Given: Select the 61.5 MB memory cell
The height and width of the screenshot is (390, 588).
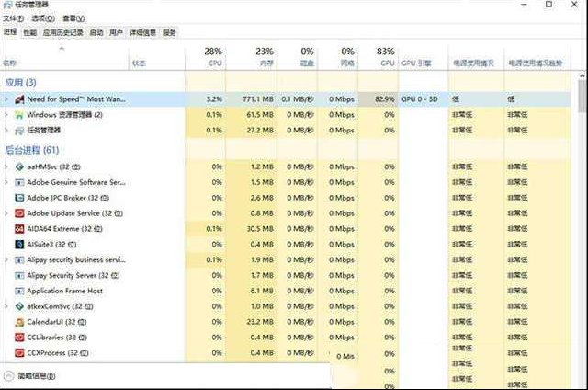Looking at the screenshot, I should [252, 115].
